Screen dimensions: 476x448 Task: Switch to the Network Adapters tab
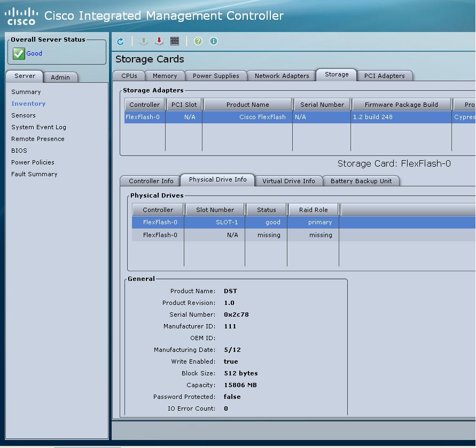282,76
